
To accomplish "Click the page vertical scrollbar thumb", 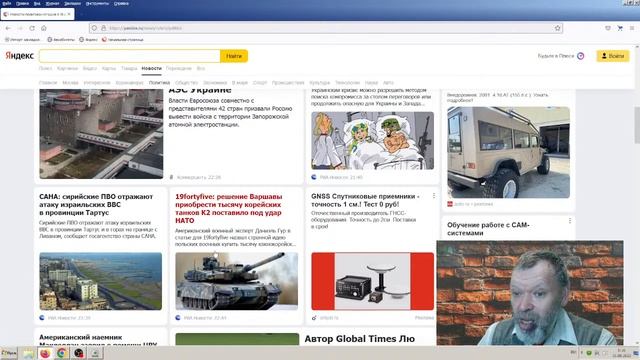I will pos(637,125).
